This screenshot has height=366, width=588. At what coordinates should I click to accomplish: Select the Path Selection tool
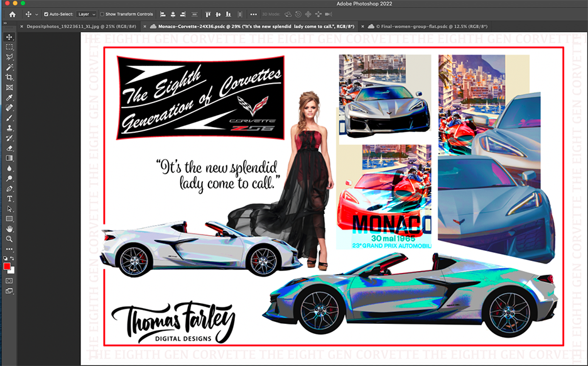pyautogui.click(x=9, y=209)
